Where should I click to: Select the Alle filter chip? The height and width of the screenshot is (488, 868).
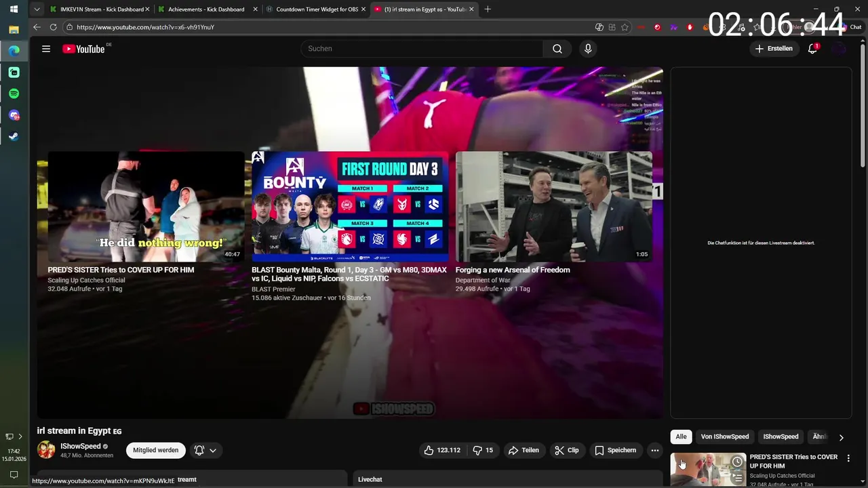tap(681, 436)
